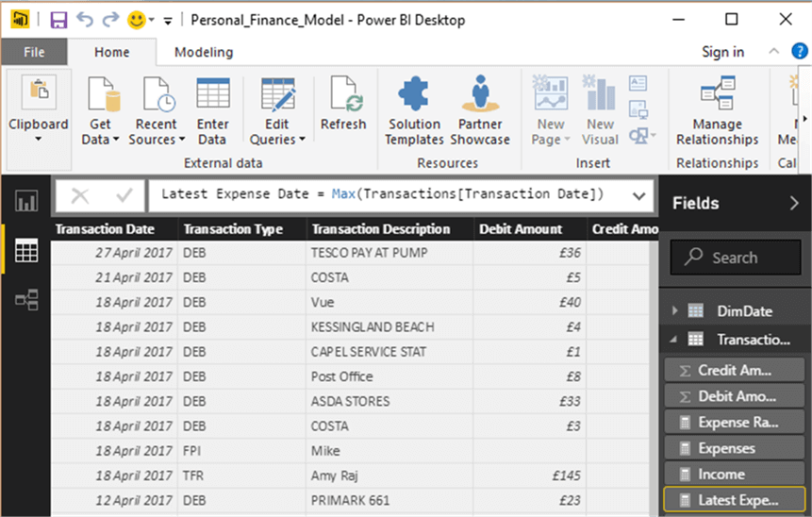The height and width of the screenshot is (517, 812).
Task: Click the Amy Raj description cell
Action: point(389,475)
